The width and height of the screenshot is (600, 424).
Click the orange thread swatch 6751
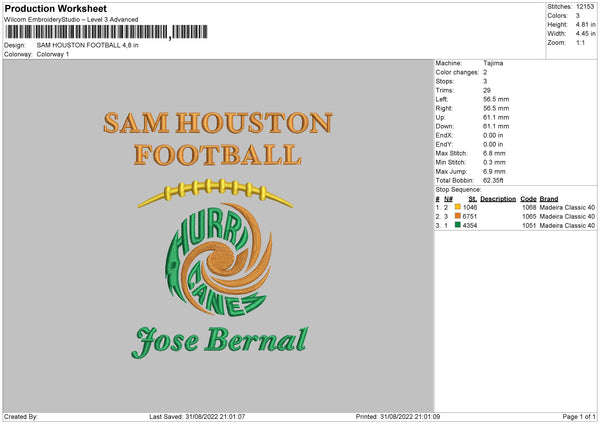(458, 216)
